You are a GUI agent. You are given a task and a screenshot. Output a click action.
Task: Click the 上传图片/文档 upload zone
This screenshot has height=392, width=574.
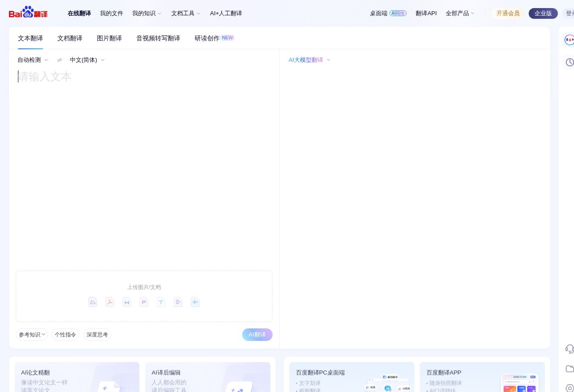[x=144, y=296]
